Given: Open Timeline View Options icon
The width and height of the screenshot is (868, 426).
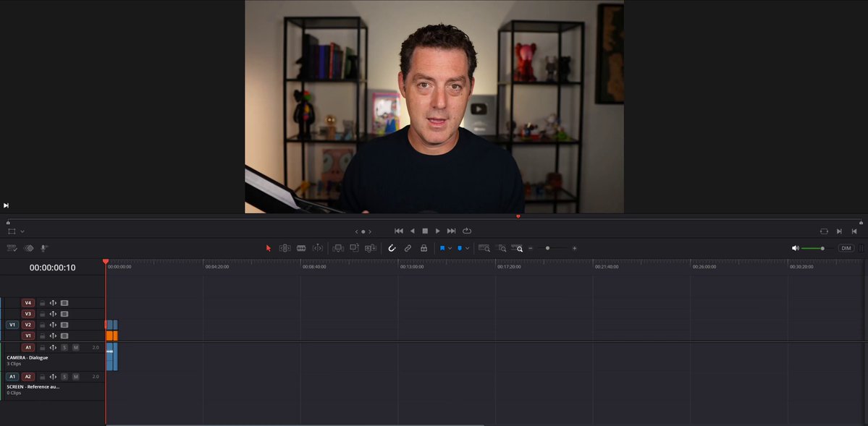Looking at the screenshot, I should point(12,248).
